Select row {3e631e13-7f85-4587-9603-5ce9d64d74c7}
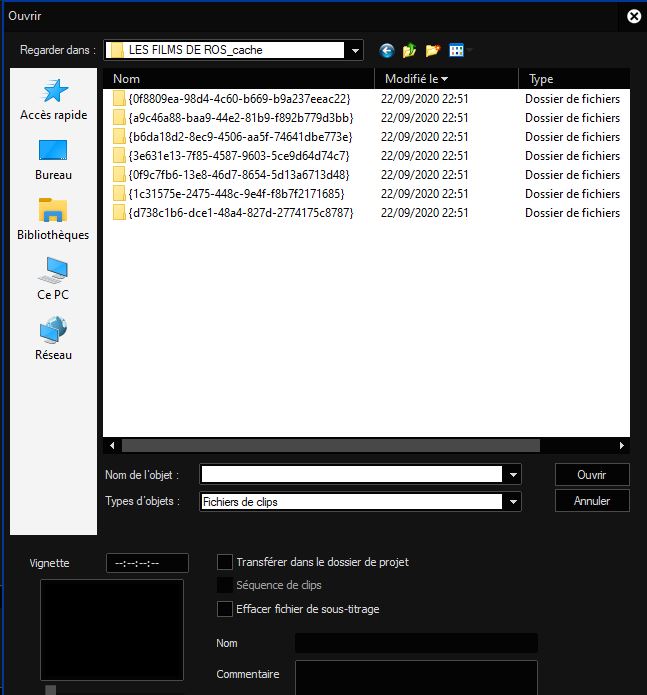Viewport: 647px width, 695px height. coord(366,156)
